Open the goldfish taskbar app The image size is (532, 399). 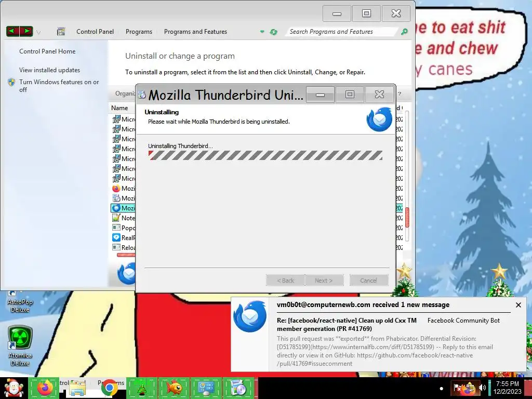[x=174, y=388]
